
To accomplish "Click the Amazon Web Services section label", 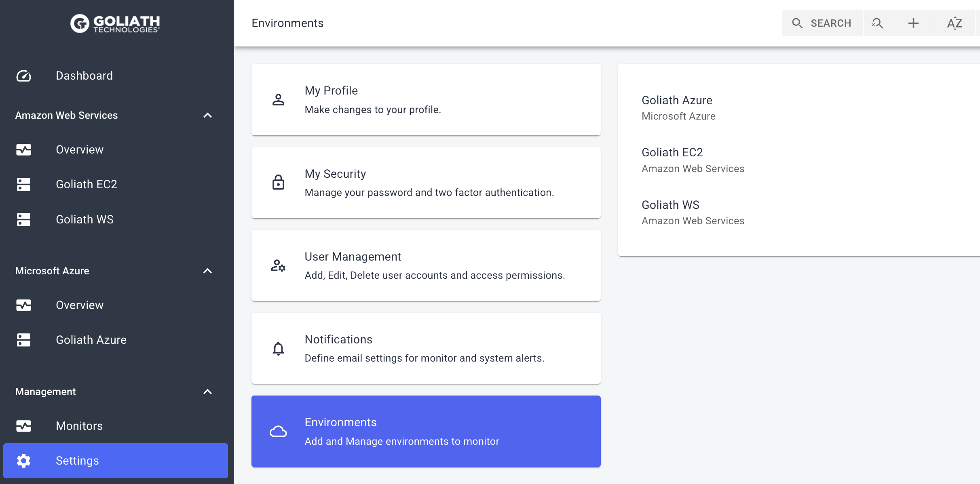I will pyautogui.click(x=66, y=115).
